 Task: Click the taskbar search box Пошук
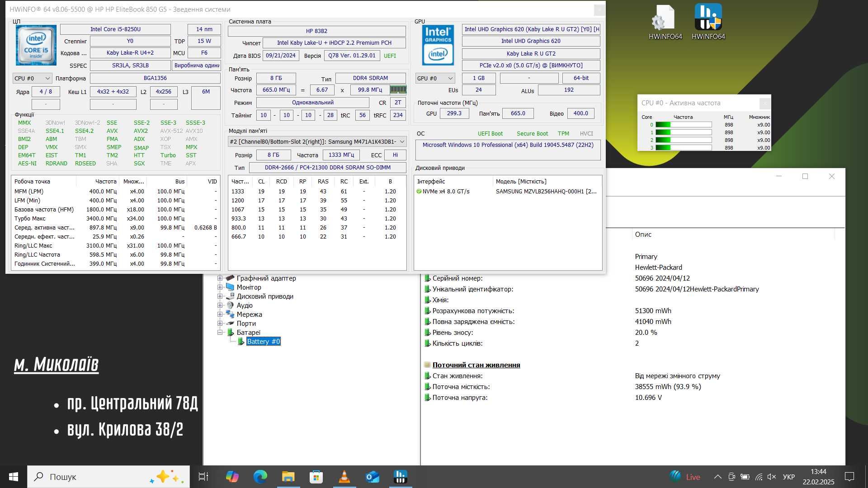(108, 477)
